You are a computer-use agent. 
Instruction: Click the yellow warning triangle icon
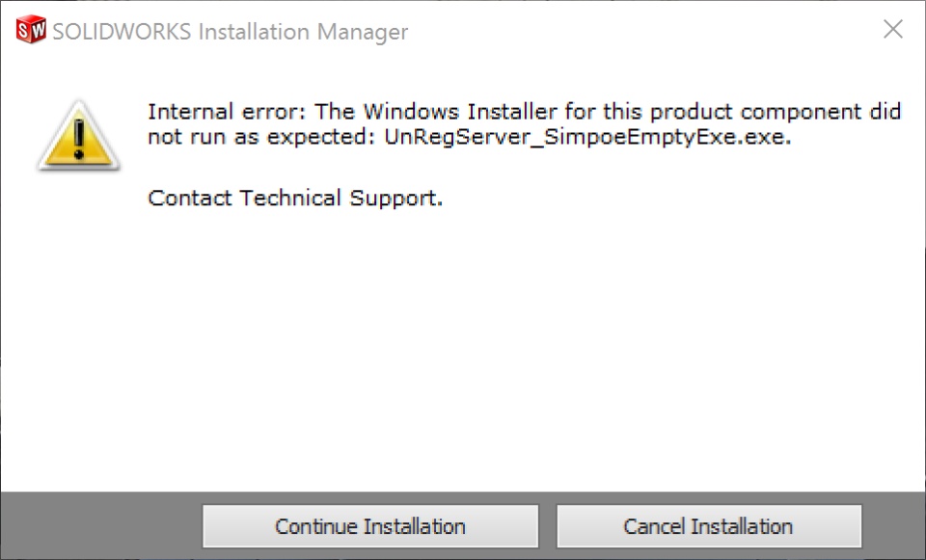tap(79, 137)
